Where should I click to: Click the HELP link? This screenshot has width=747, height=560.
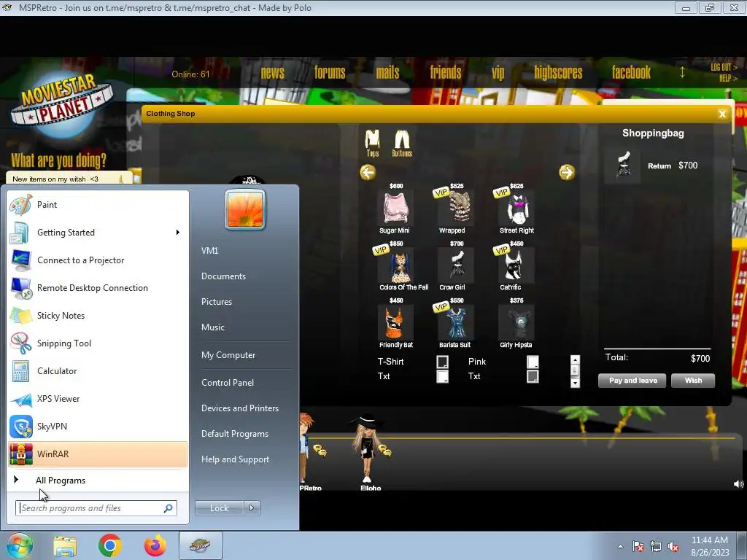[x=728, y=78]
